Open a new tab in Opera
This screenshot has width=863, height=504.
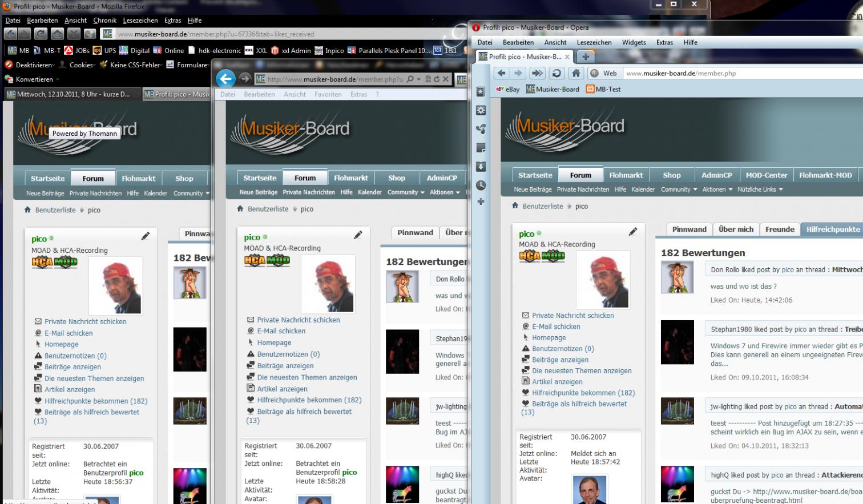[x=585, y=57]
